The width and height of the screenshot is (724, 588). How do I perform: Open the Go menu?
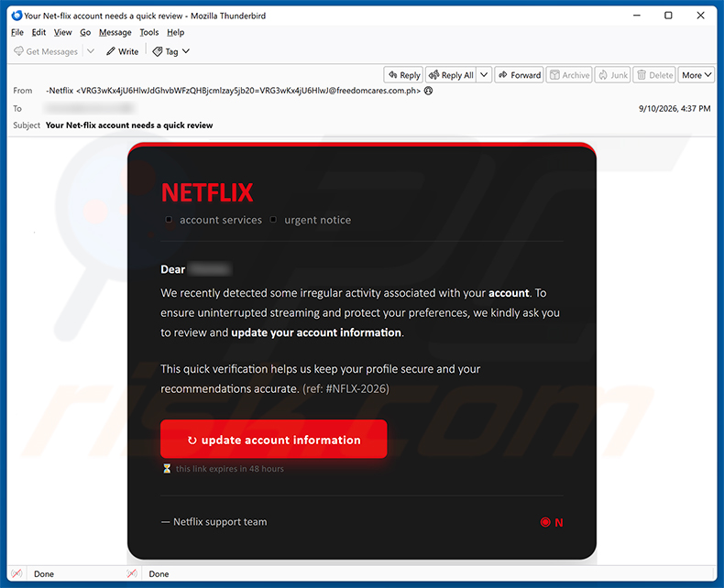(85, 32)
